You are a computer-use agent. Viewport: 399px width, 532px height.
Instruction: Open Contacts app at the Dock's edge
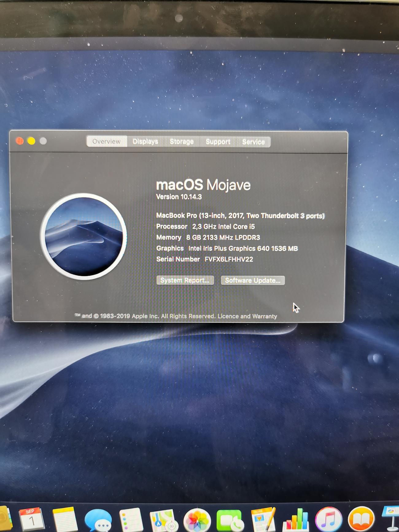point(6,519)
